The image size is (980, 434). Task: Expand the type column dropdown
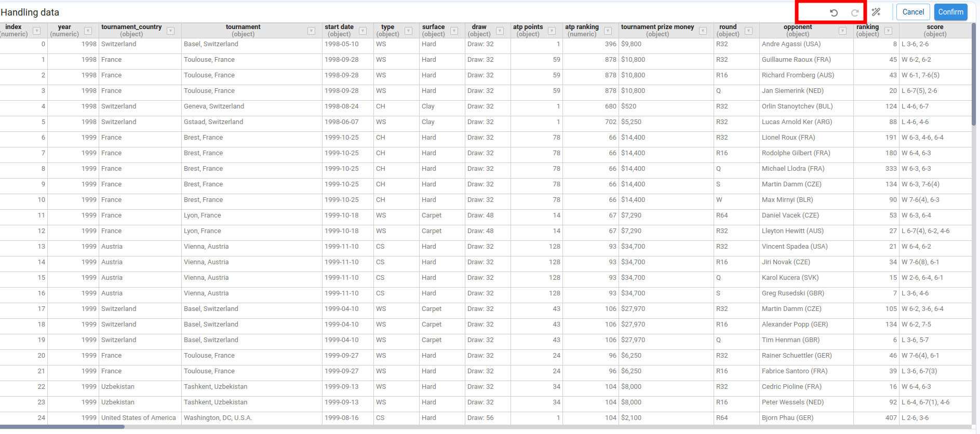[408, 31]
